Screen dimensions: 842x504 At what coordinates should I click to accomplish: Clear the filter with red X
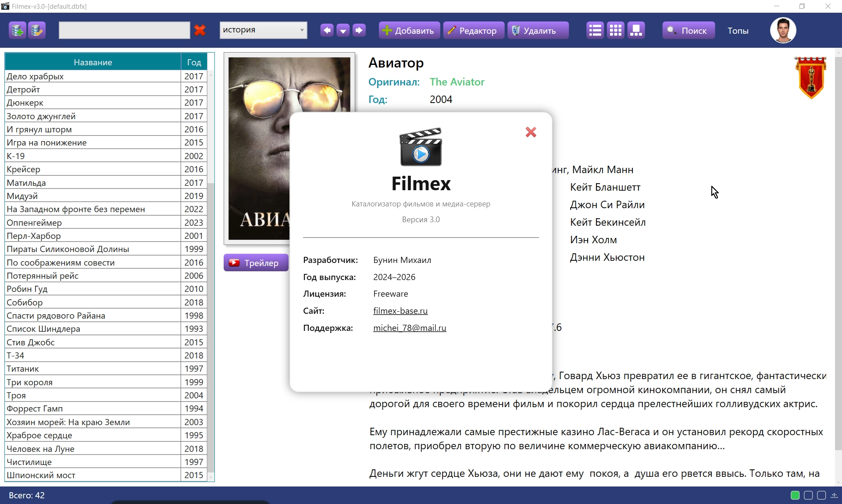[x=200, y=30]
